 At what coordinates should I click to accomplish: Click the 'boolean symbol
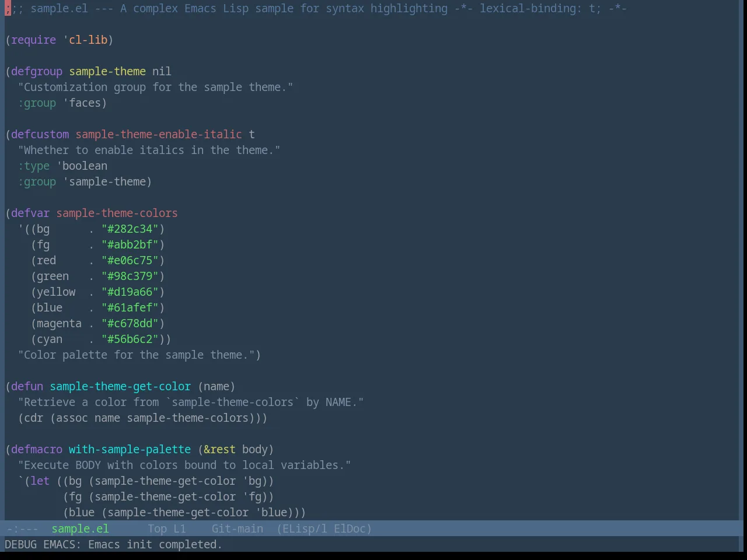82,166
